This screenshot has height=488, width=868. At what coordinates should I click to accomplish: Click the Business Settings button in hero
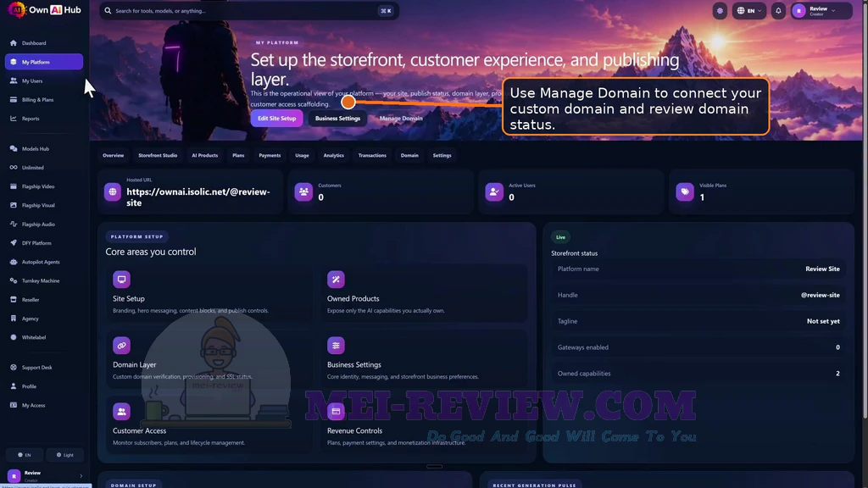click(x=337, y=119)
